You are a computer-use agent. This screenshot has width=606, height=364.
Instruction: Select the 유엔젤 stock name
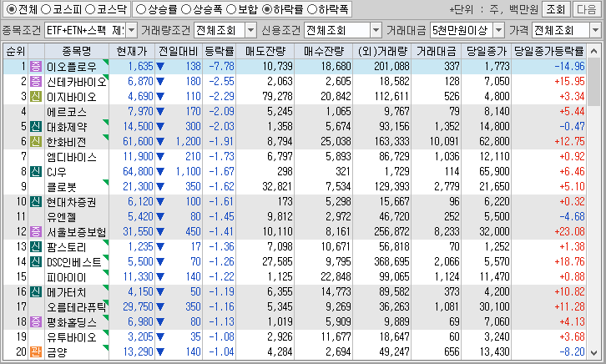pyautogui.click(x=62, y=217)
